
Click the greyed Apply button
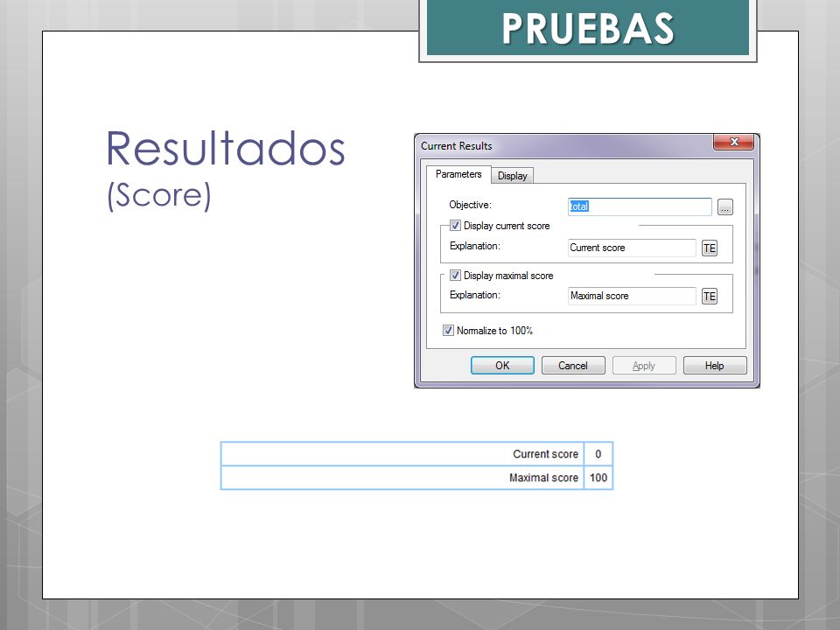tap(644, 366)
